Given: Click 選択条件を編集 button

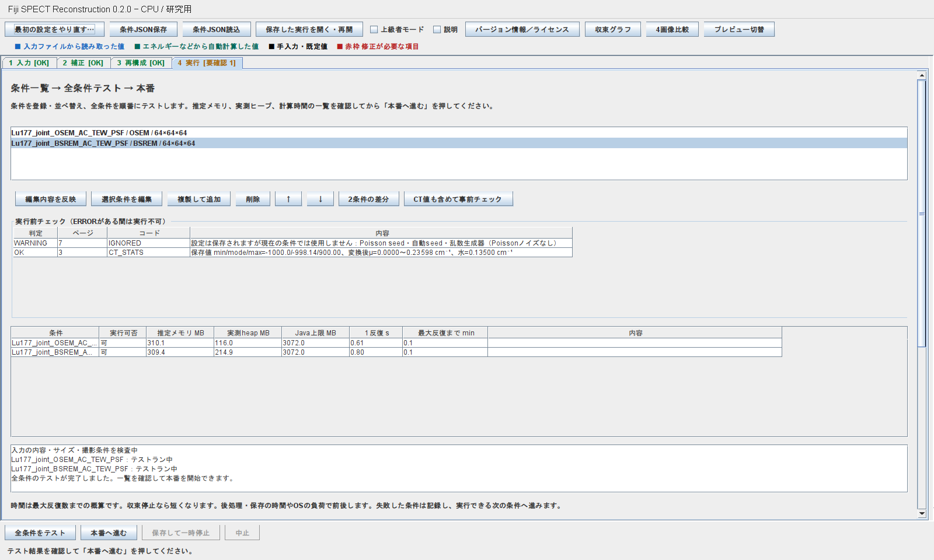Looking at the screenshot, I should tap(127, 199).
